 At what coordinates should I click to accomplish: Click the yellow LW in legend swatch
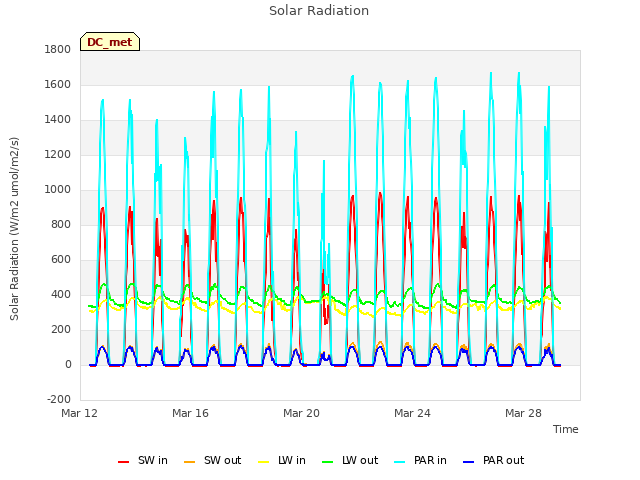tap(264, 462)
